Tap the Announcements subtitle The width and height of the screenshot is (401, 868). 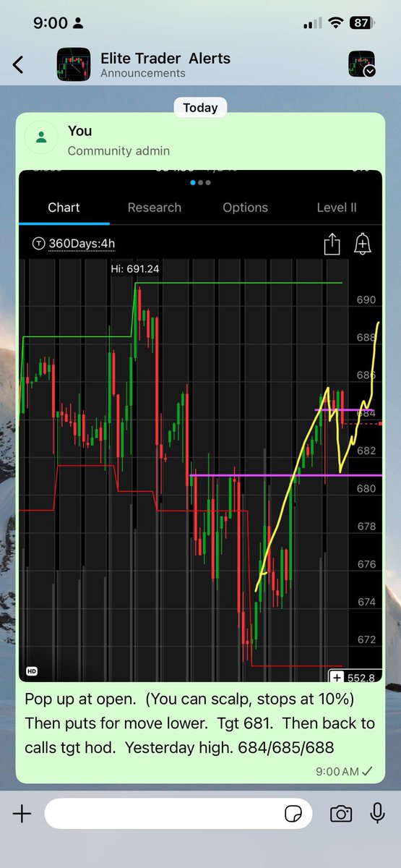point(143,73)
